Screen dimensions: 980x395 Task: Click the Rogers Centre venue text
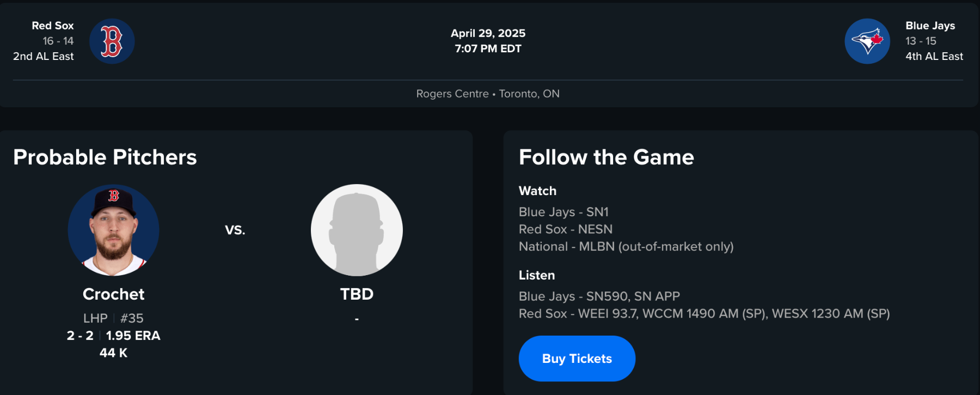tap(452, 94)
